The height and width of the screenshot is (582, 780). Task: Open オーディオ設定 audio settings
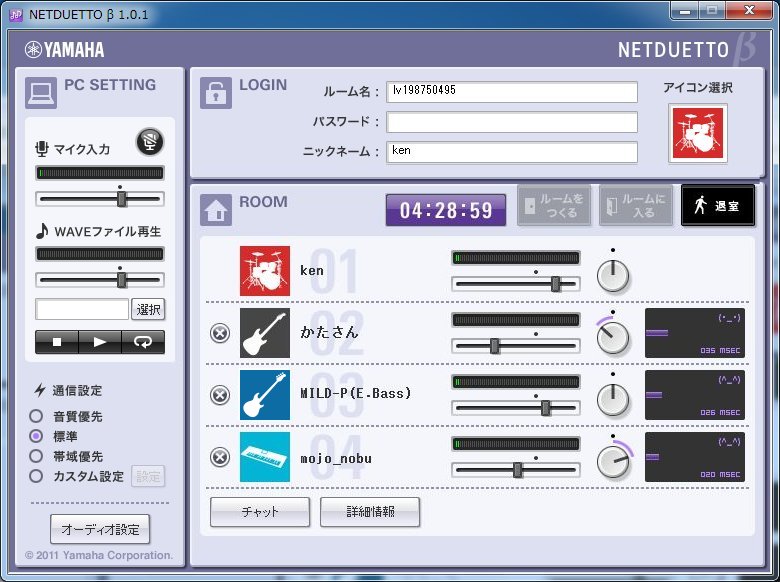(x=100, y=529)
